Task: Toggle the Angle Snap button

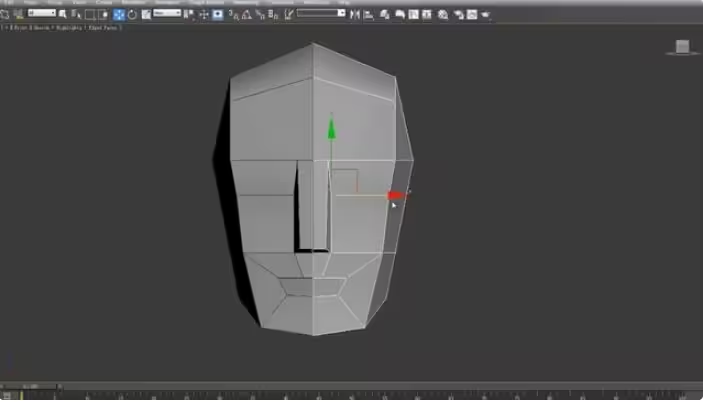Action: coord(245,14)
